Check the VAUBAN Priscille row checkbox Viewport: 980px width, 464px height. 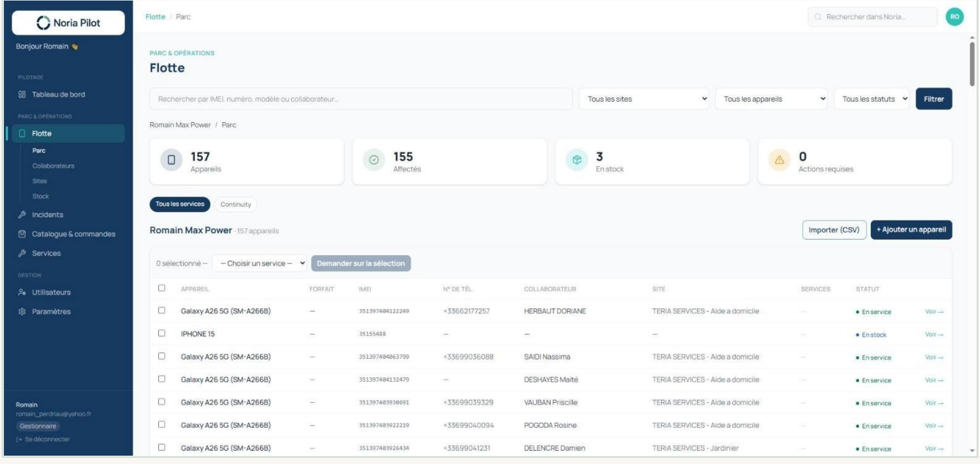click(162, 401)
